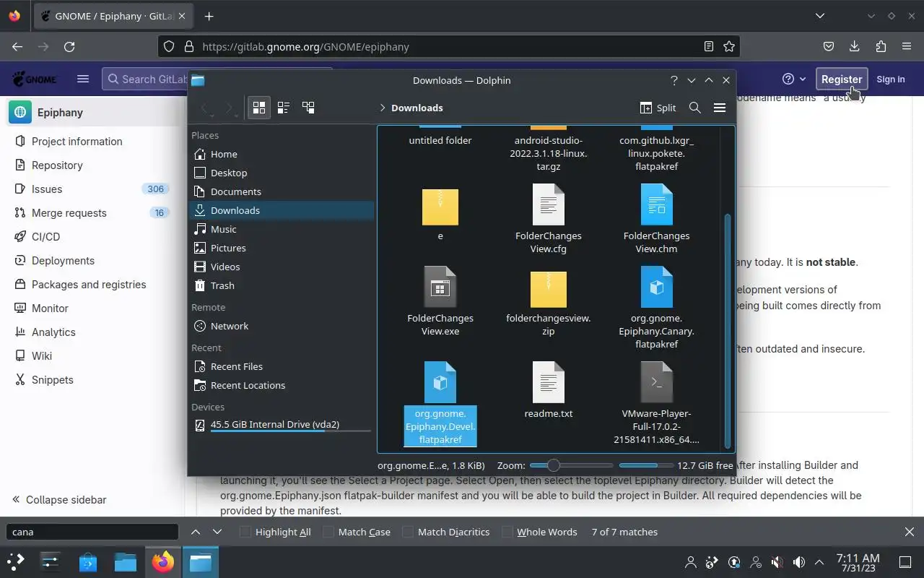The height and width of the screenshot is (578, 924).
Task: Open a new Firefox tab
Action: pyautogui.click(x=209, y=16)
